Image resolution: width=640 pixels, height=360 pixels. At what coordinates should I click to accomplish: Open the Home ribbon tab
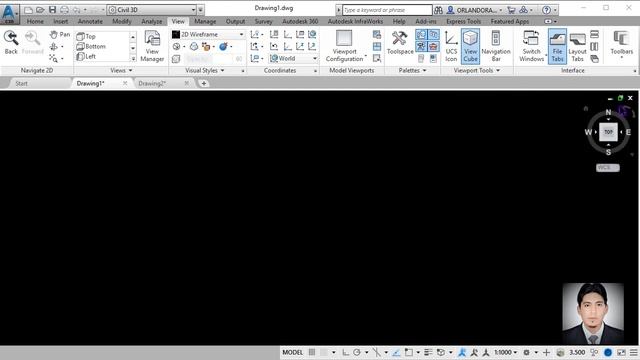35,21
